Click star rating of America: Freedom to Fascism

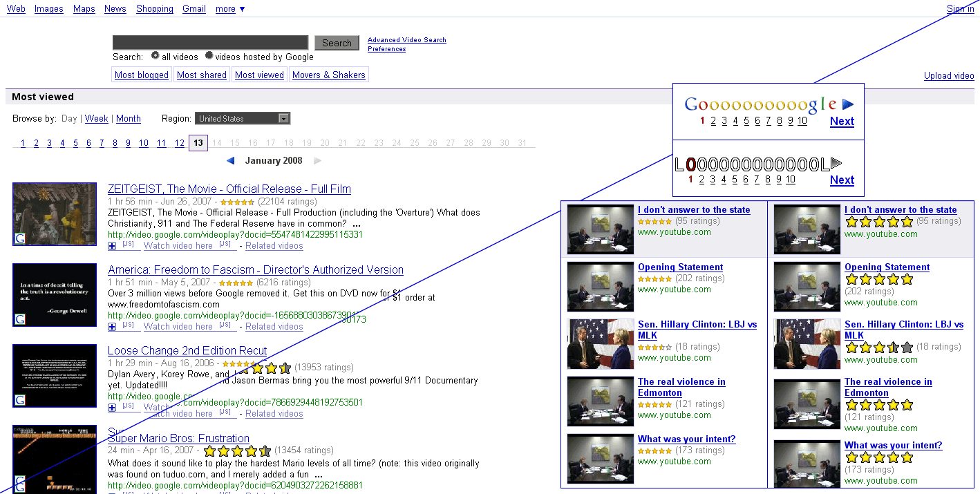point(236,283)
